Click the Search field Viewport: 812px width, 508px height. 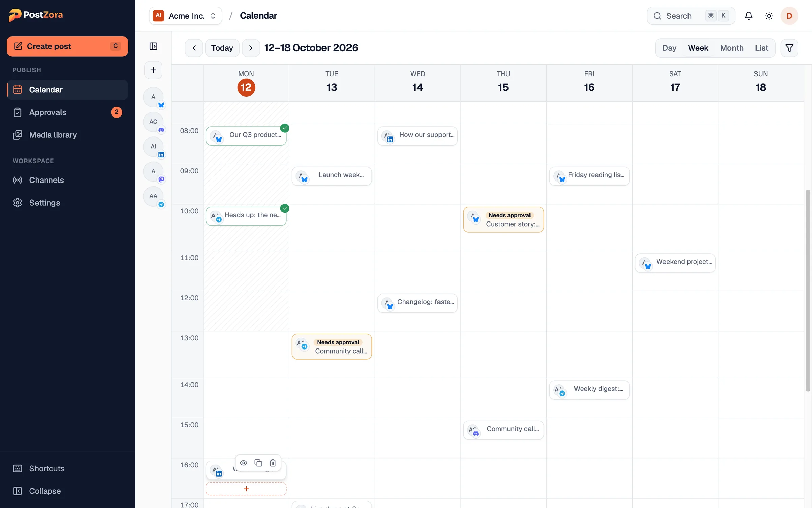point(691,16)
